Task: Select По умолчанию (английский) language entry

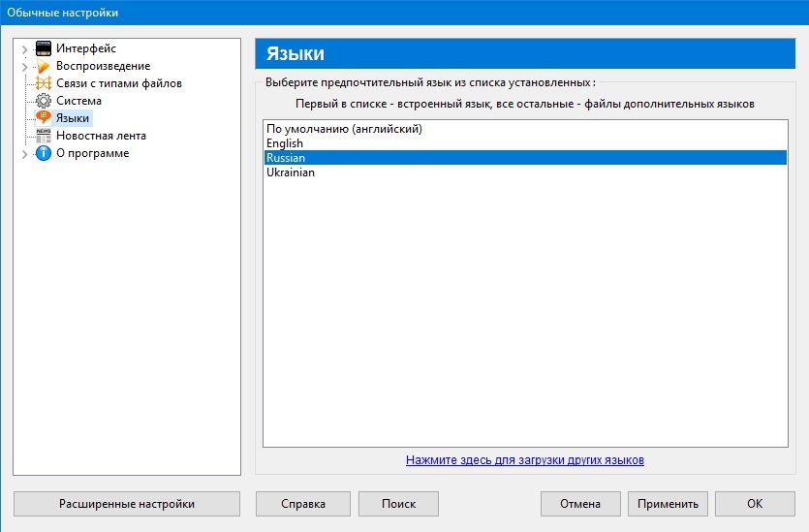Action: click(525, 129)
